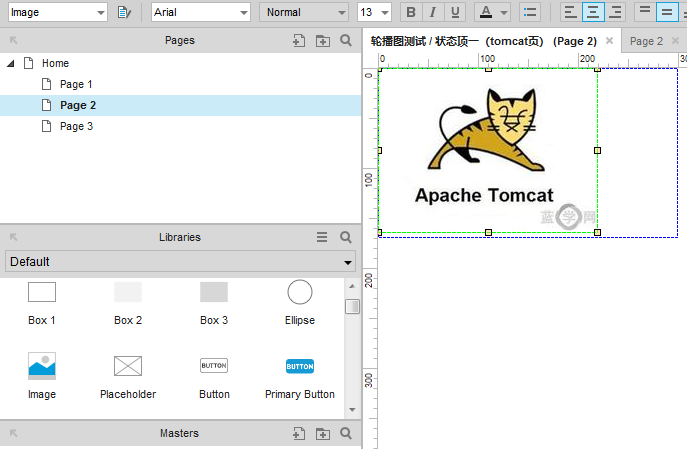Click the right middle resize handle of image
Viewport: 687px width, 449px height.
pos(597,150)
